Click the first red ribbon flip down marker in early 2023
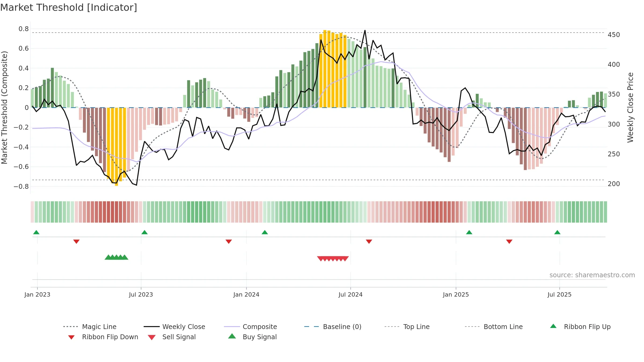 tap(76, 242)
